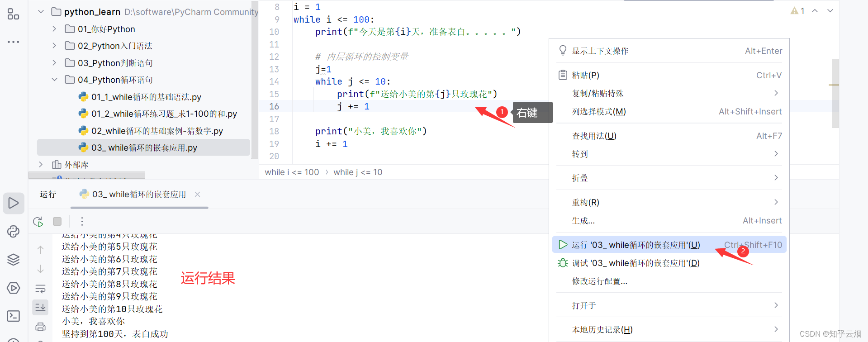Click breadcrumb 'while j <= 10'
Viewport: 868px width, 342px height.
[358, 172]
